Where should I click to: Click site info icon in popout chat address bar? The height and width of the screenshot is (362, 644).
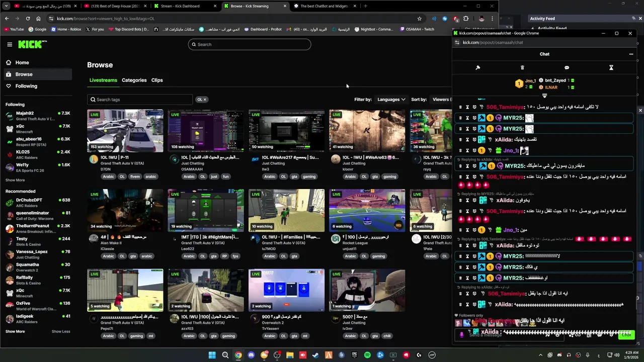457,42
